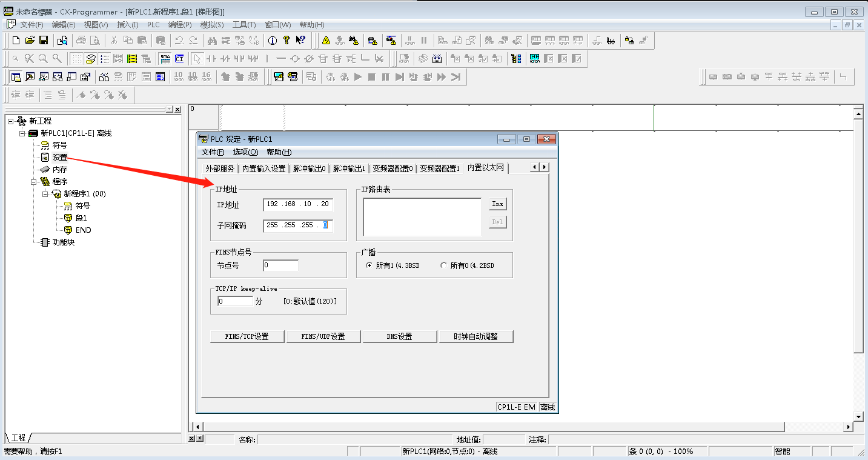Click the Save diskette toolbar icon
This screenshot has width=868, height=460.
(44, 41)
